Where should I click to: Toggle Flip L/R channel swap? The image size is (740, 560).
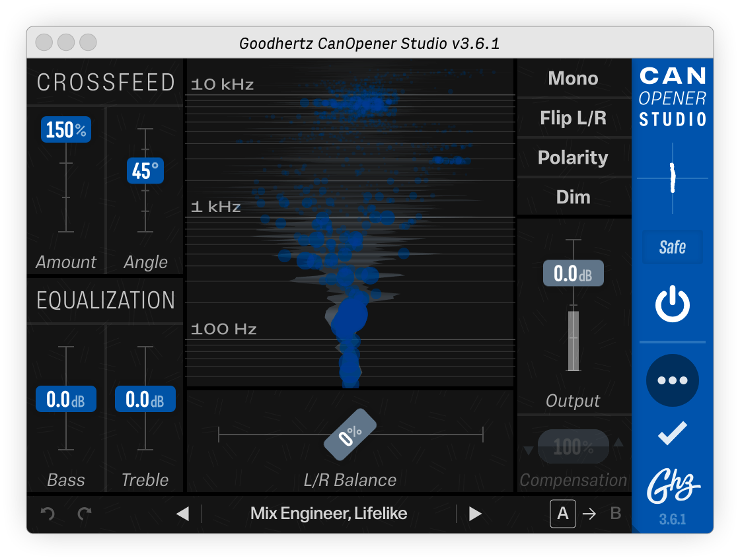point(574,118)
